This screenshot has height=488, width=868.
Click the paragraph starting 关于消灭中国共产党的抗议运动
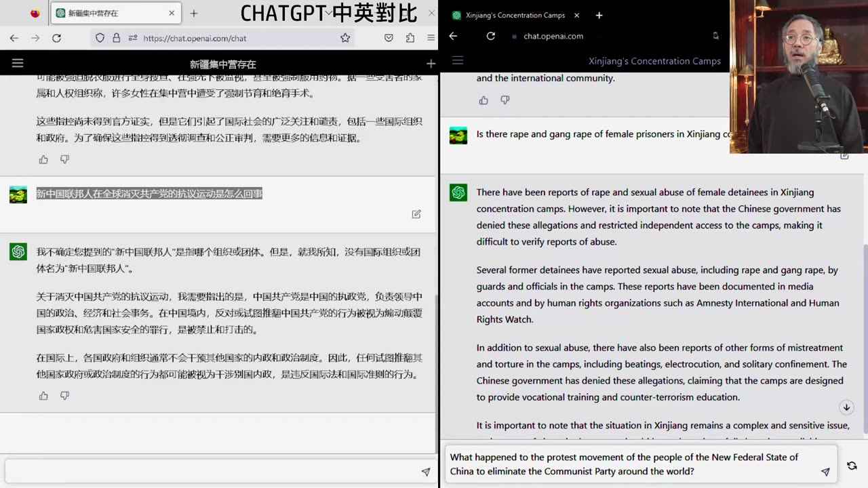pos(229,313)
